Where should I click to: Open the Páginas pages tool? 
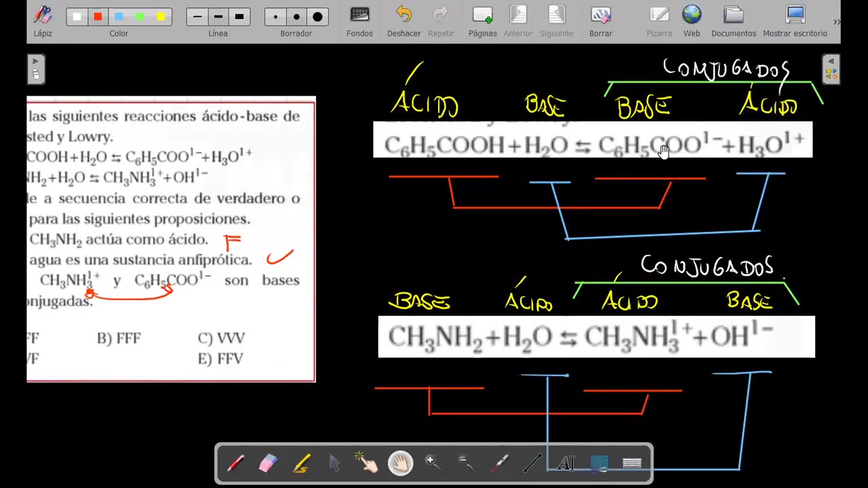click(x=482, y=21)
